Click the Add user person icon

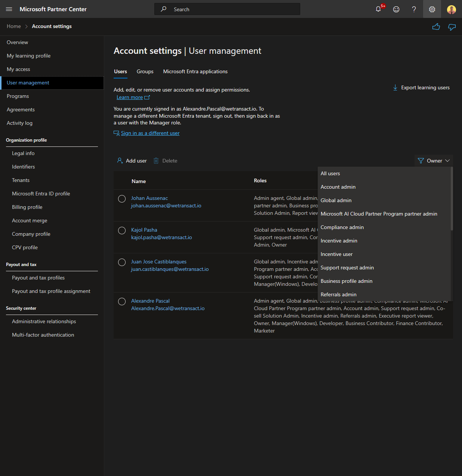click(120, 161)
